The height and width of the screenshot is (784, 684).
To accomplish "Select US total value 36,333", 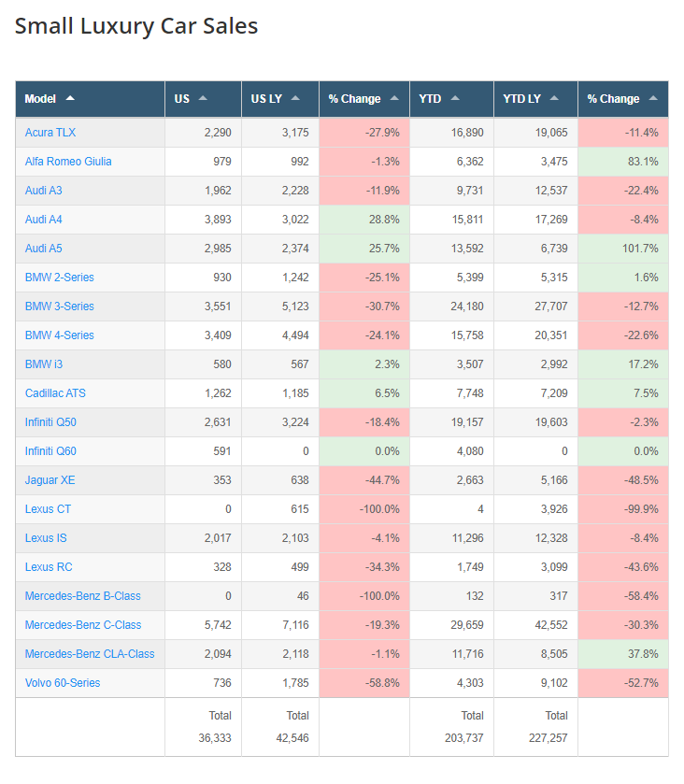I will pos(215,738).
